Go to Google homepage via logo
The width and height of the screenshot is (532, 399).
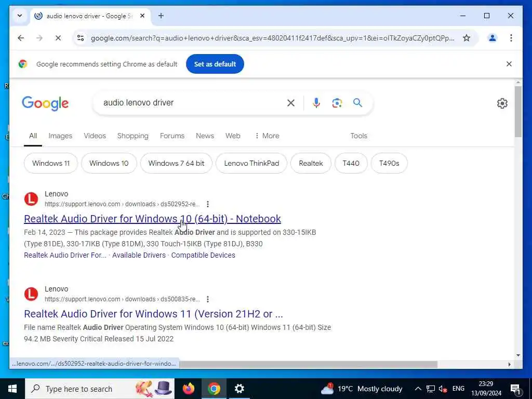[x=45, y=103]
